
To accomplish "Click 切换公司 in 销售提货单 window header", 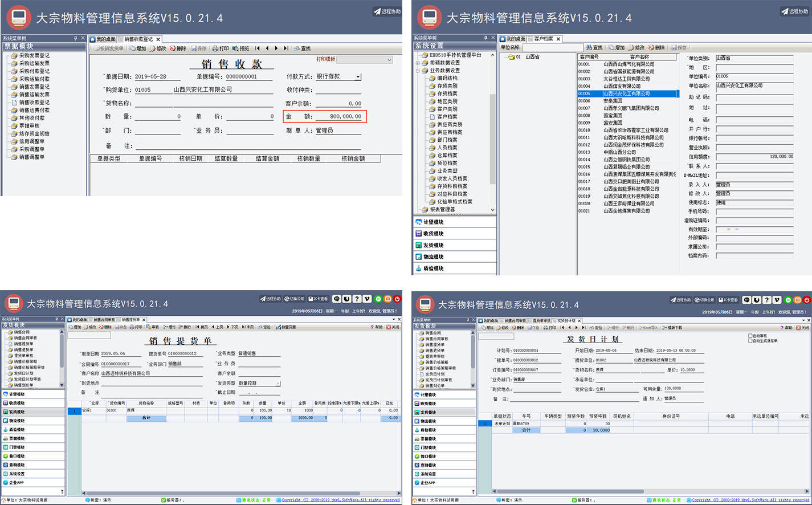I will [x=295, y=299].
